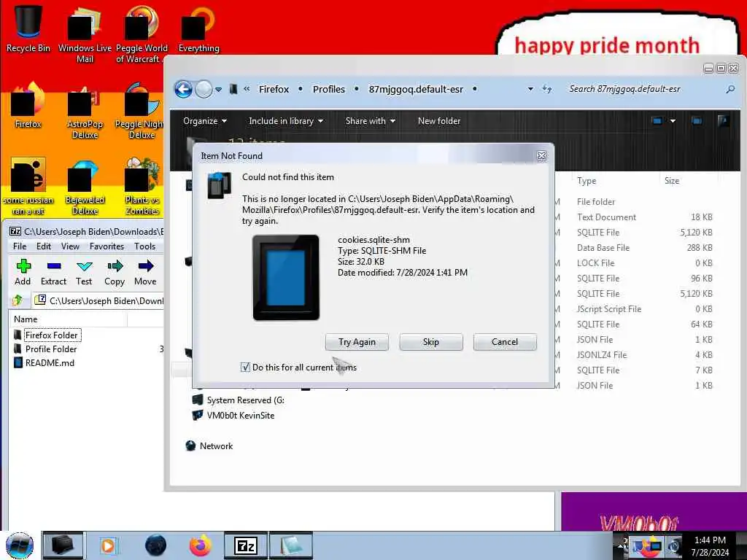Open the Windows Start orb

(20, 545)
